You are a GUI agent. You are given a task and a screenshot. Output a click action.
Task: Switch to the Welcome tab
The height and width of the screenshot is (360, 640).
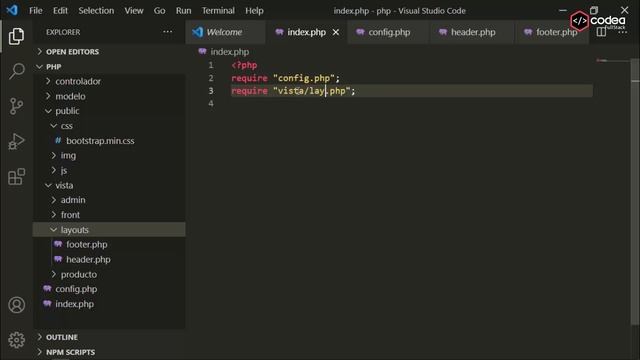pyautogui.click(x=225, y=32)
